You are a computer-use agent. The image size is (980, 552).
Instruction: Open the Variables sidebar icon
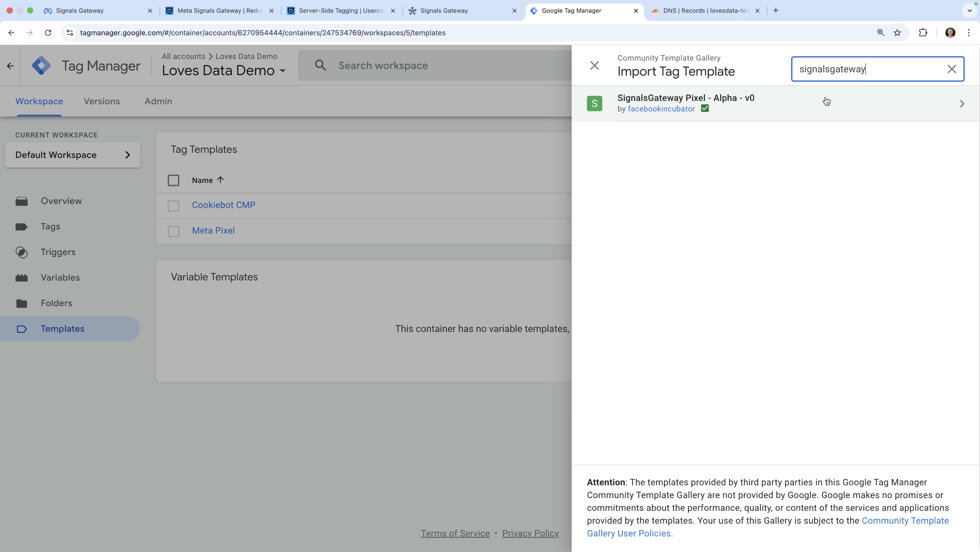pos(22,278)
